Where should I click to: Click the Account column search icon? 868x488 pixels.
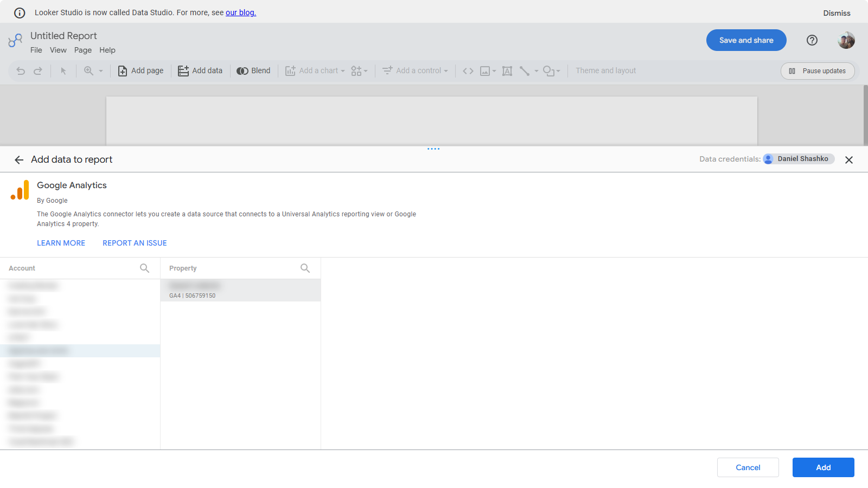click(144, 268)
